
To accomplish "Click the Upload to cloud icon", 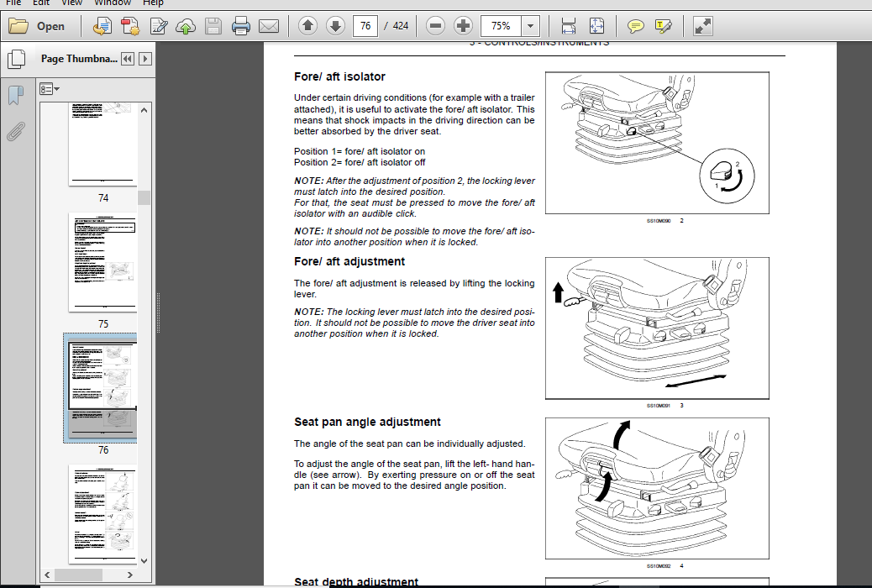I will click(x=186, y=26).
